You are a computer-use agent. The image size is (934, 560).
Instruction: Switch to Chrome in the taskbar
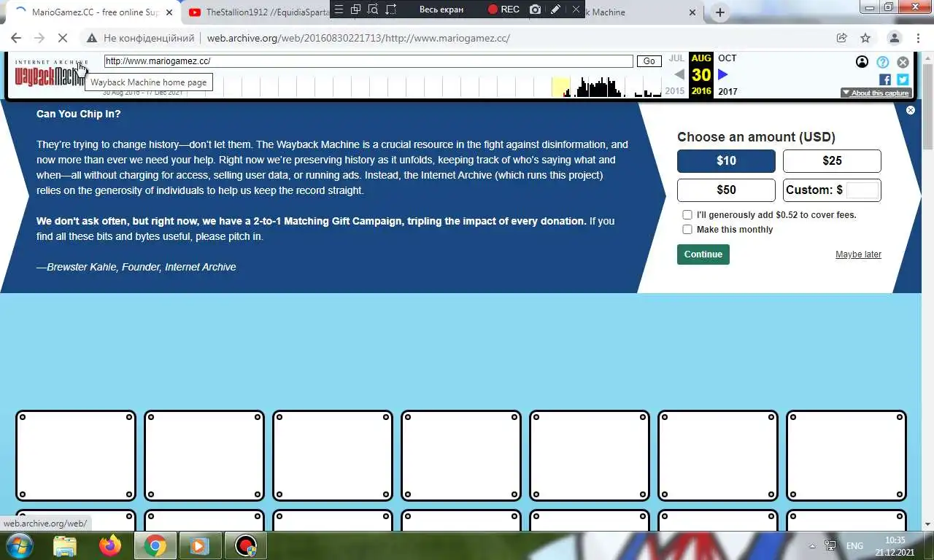tap(155, 545)
